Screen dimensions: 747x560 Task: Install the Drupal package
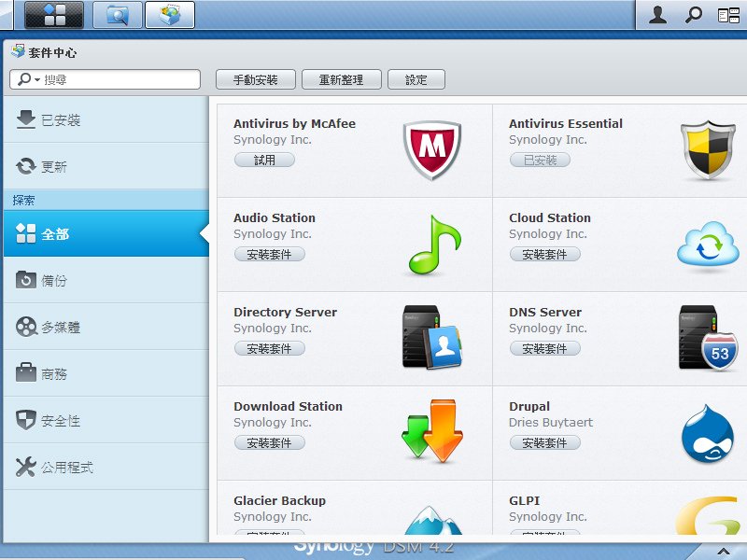point(545,442)
